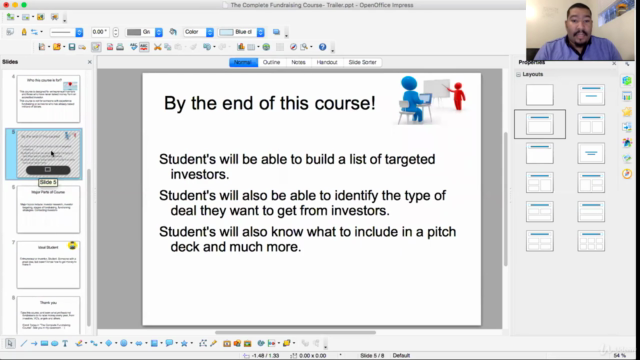Screen dimensions: 640x360
Task: Click the Save document icon
Action: click(72, 47)
